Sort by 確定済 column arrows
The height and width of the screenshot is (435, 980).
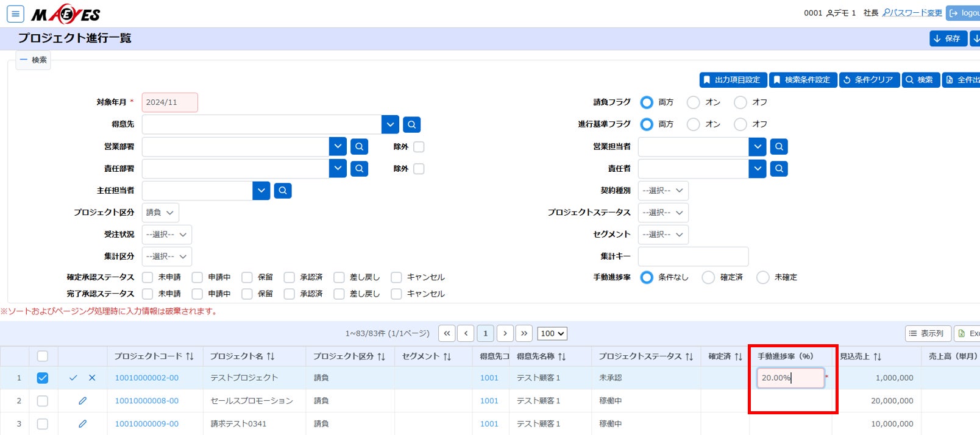[738, 356]
